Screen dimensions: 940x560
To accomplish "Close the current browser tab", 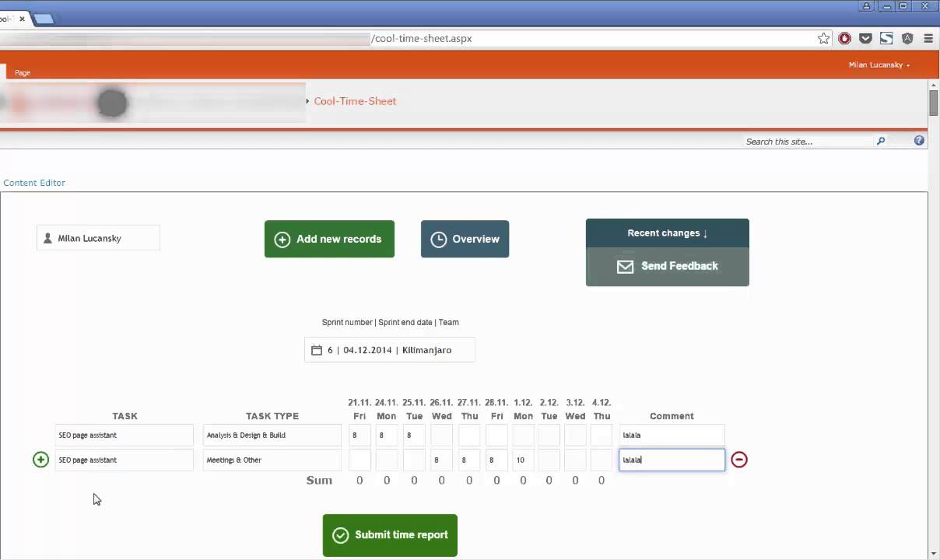I will [x=22, y=19].
